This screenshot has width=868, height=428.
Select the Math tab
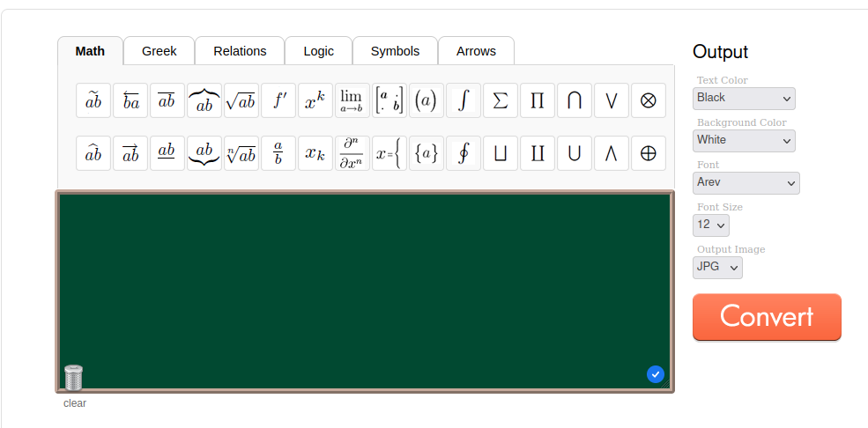coord(90,51)
